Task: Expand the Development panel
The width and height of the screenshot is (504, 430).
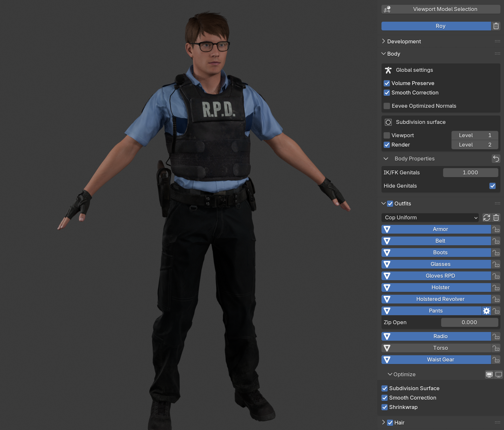Action: pos(383,41)
